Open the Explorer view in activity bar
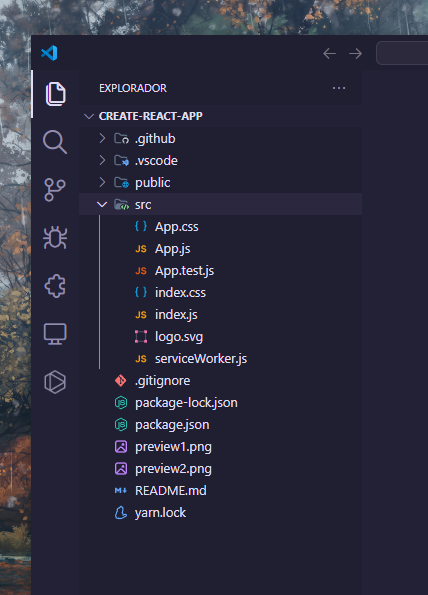This screenshot has height=595, width=428. [x=55, y=94]
